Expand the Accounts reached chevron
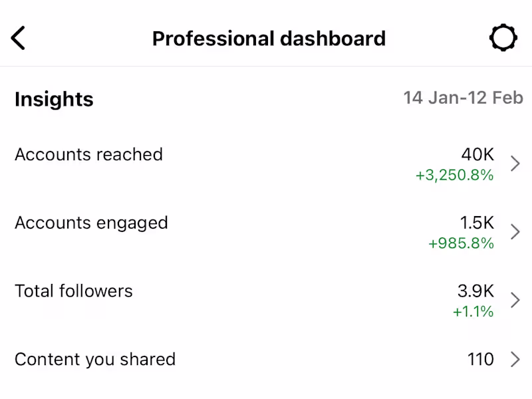This screenshot has width=532, height=399. click(x=515, y=164)
